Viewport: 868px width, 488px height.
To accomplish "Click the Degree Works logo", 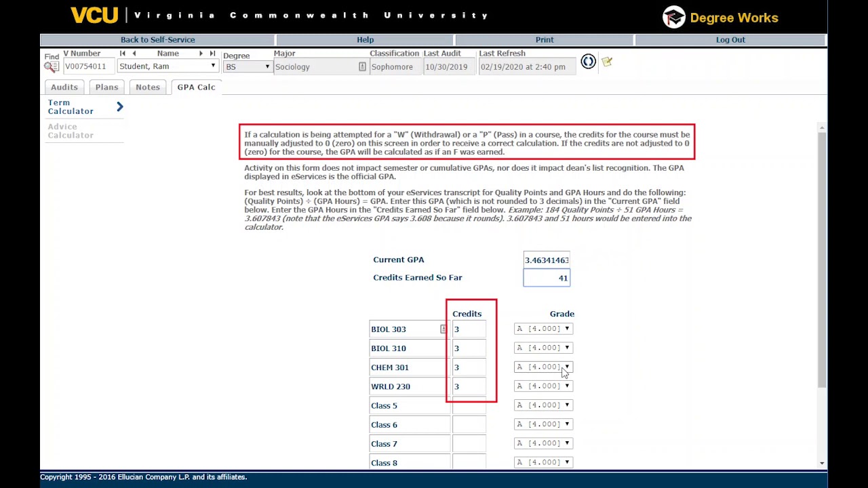I will (720, 18).
